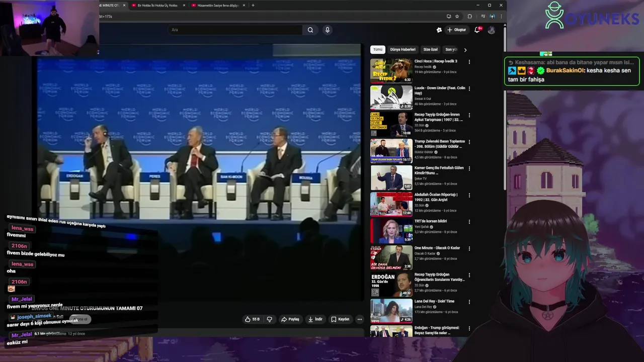Image resolution: width=644 pixels, height=362 pixels.
Task: Select the 'Dünya Haberleri' filter chip
Action: 403,50
